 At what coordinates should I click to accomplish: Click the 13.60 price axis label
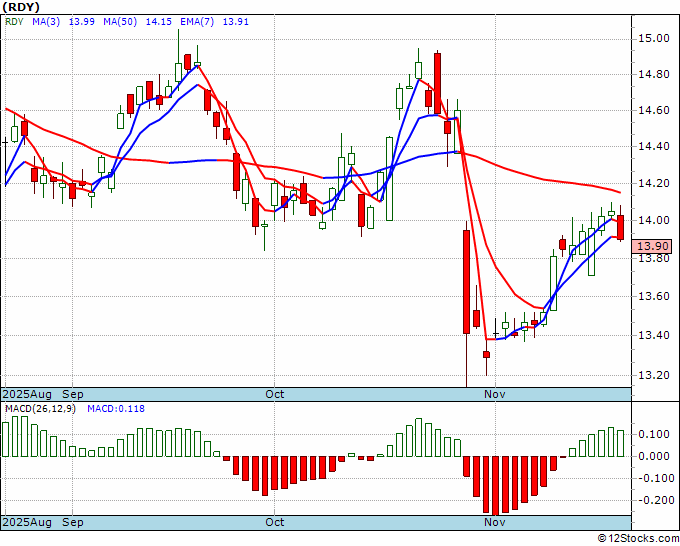654,297
